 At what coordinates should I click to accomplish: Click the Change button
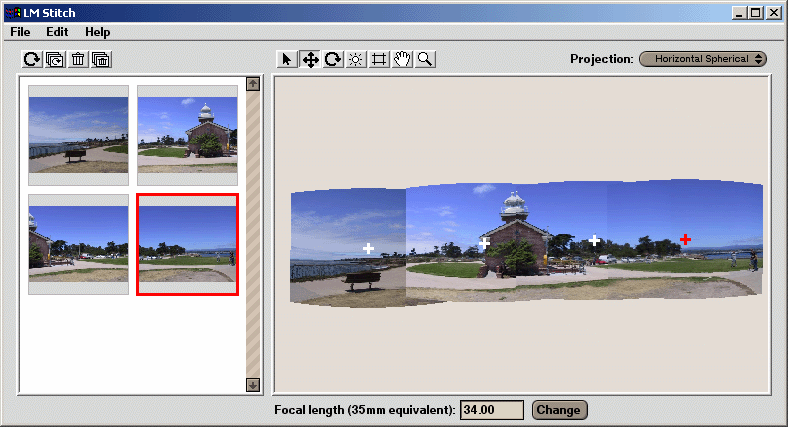(559, 410)
